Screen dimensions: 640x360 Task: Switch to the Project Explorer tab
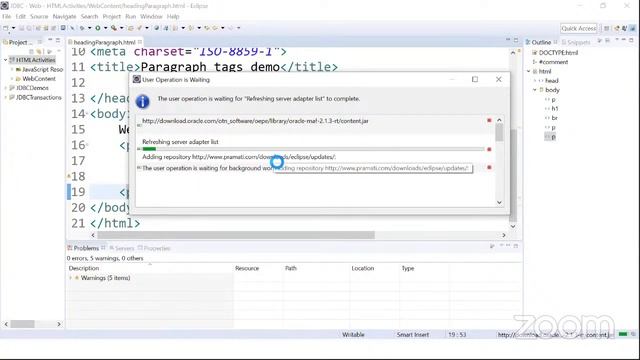tap(18, 42)
